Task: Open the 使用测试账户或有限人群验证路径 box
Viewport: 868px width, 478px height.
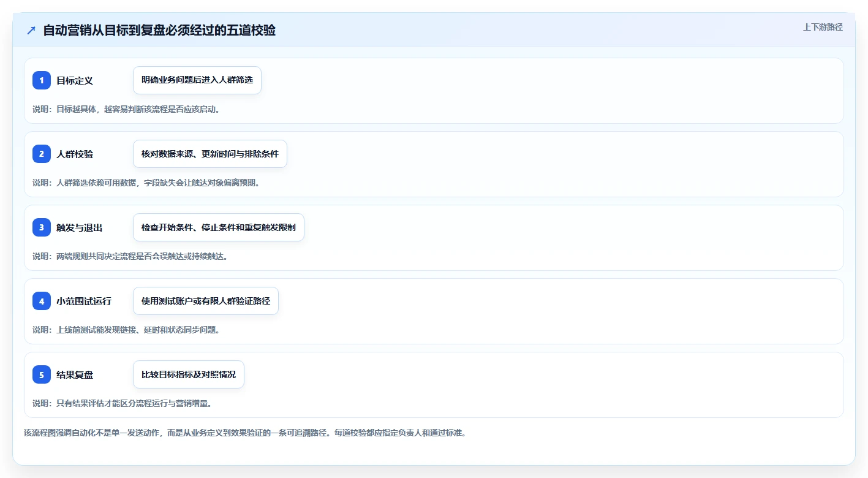Action: (x=206, y=301)
